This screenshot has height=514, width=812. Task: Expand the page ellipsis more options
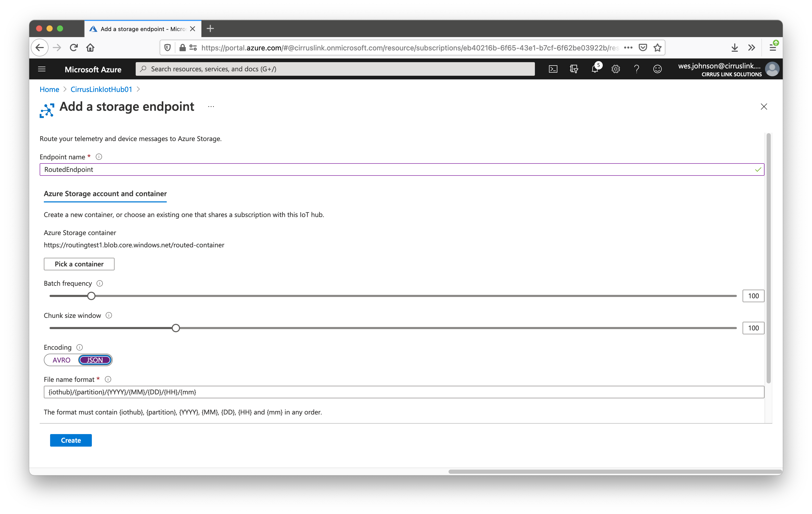tap(211, 107)
